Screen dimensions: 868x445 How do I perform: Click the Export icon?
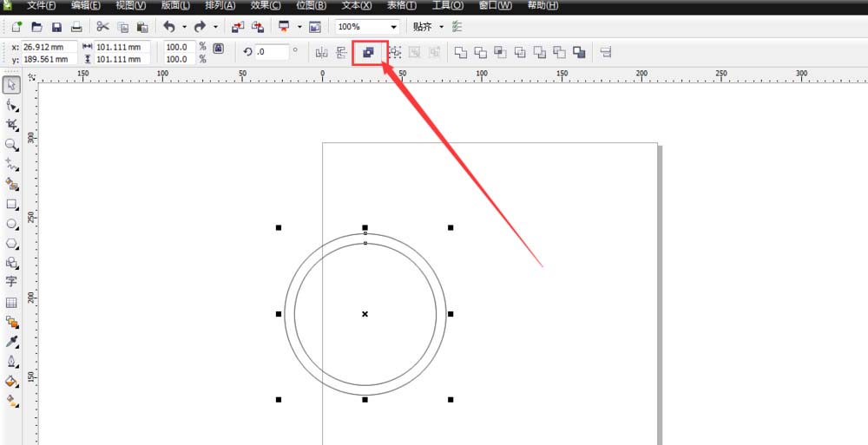coord(258,27)
